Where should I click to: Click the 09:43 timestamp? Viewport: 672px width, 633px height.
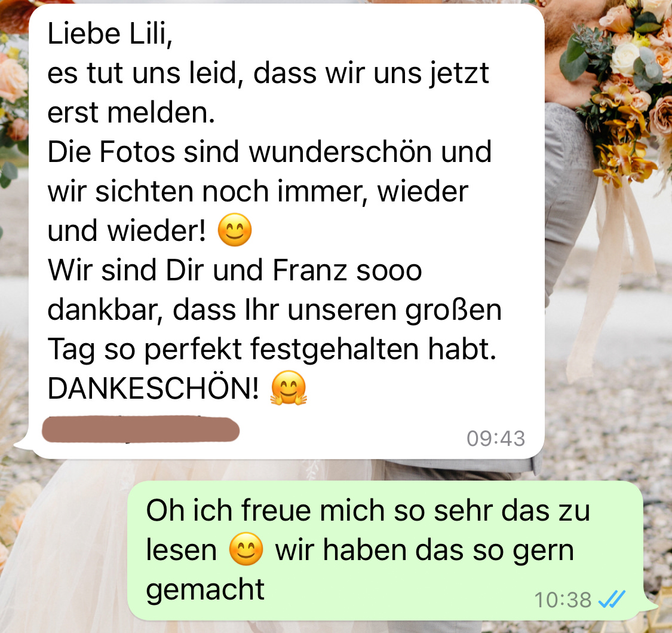point(496,438)
